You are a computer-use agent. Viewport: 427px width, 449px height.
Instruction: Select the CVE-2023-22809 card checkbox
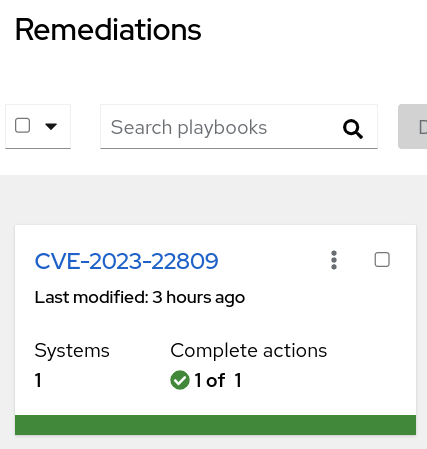[x=382, y=260]
